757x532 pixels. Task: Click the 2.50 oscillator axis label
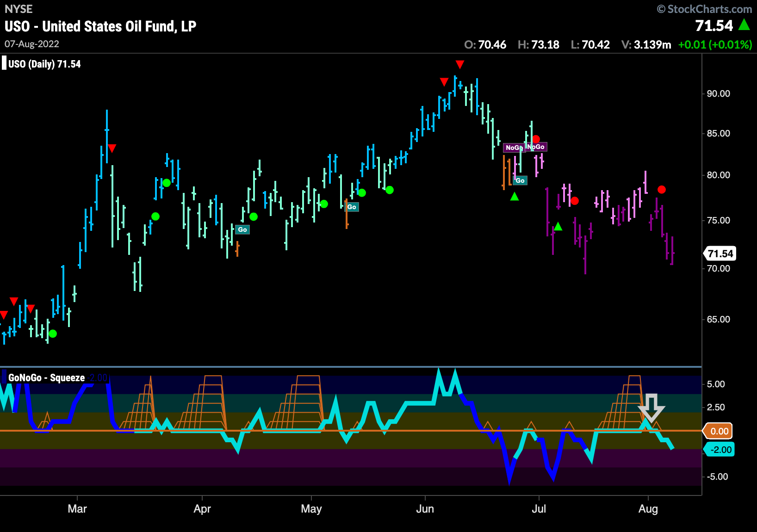(x=716, y=407)
